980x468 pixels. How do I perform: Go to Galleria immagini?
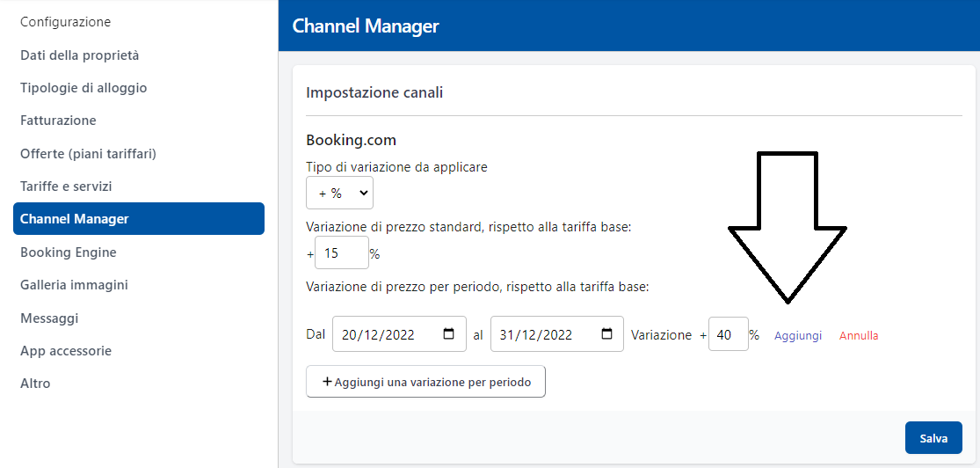point(74,285)
